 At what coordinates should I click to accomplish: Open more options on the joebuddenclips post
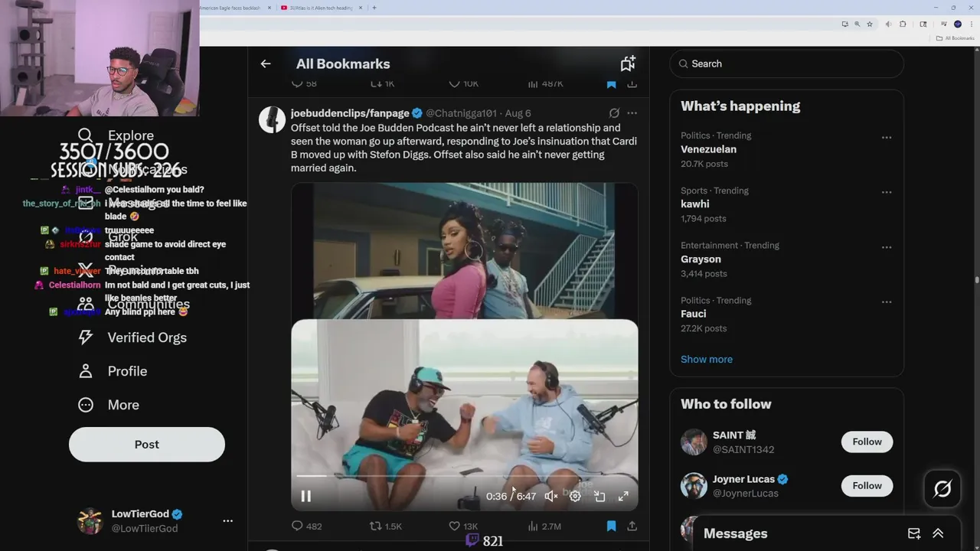[x=632, y=112]
